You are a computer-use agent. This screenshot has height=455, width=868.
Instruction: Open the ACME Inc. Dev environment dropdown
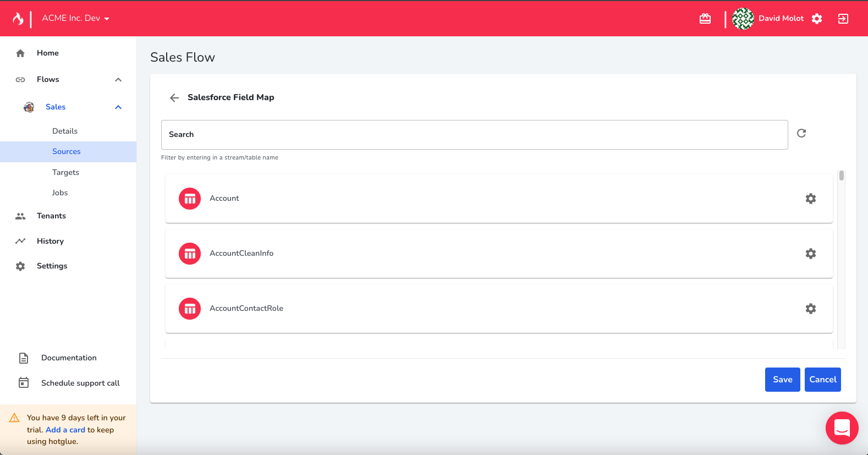[x=76, y=18]
